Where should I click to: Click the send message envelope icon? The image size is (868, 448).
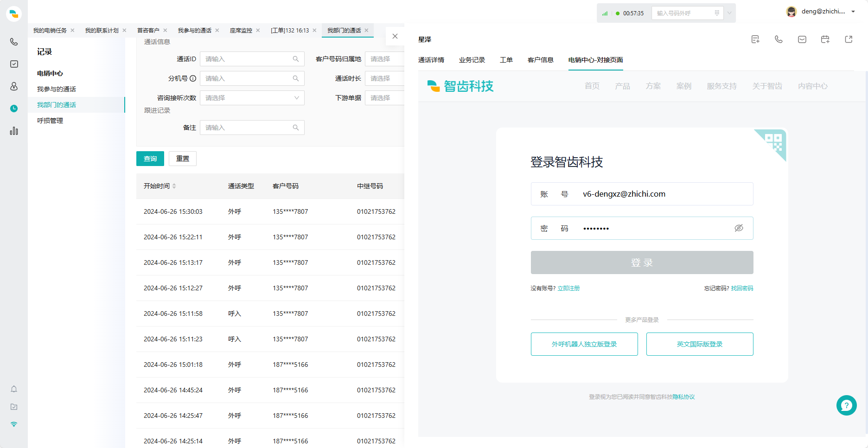802,39
